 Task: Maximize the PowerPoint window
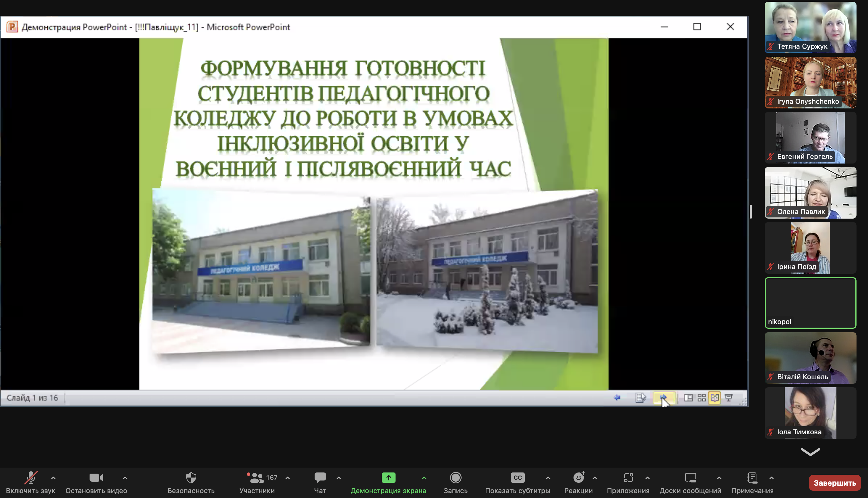tap(697, 27)
